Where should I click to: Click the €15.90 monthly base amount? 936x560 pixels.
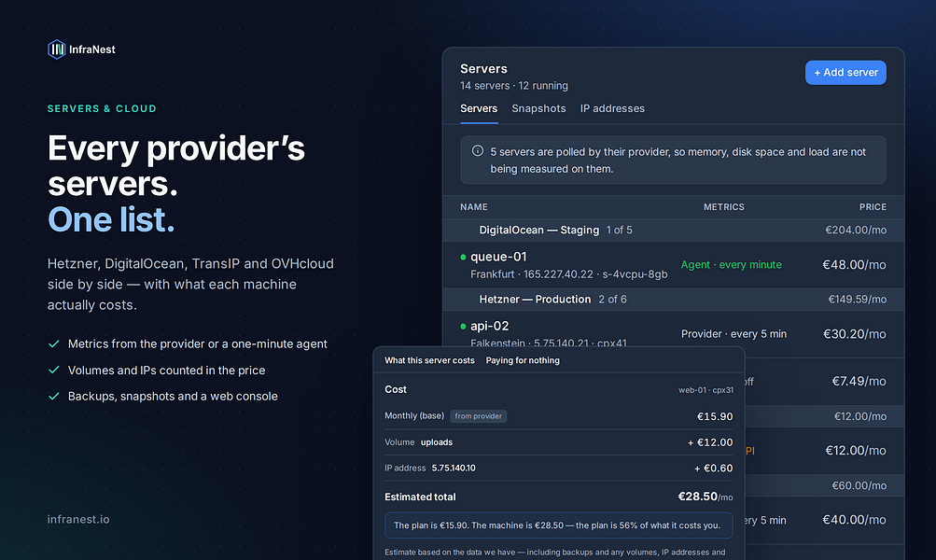(715, 416)
